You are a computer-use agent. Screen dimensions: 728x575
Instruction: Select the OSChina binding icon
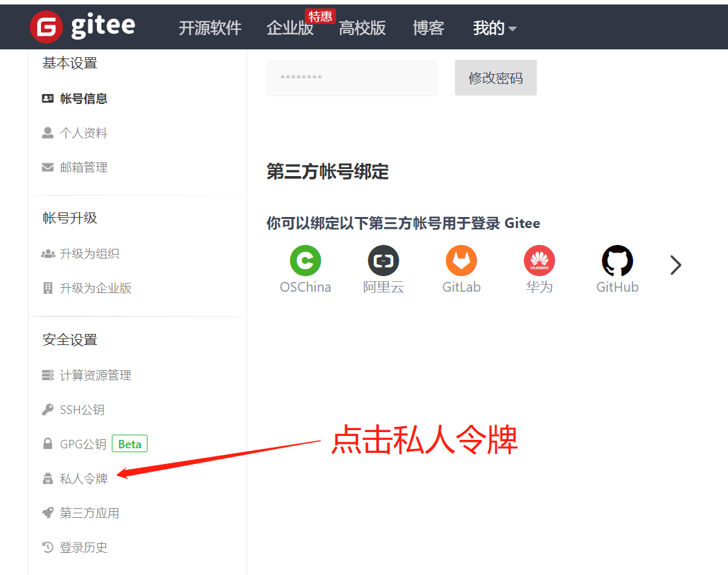tap(305, 259)
